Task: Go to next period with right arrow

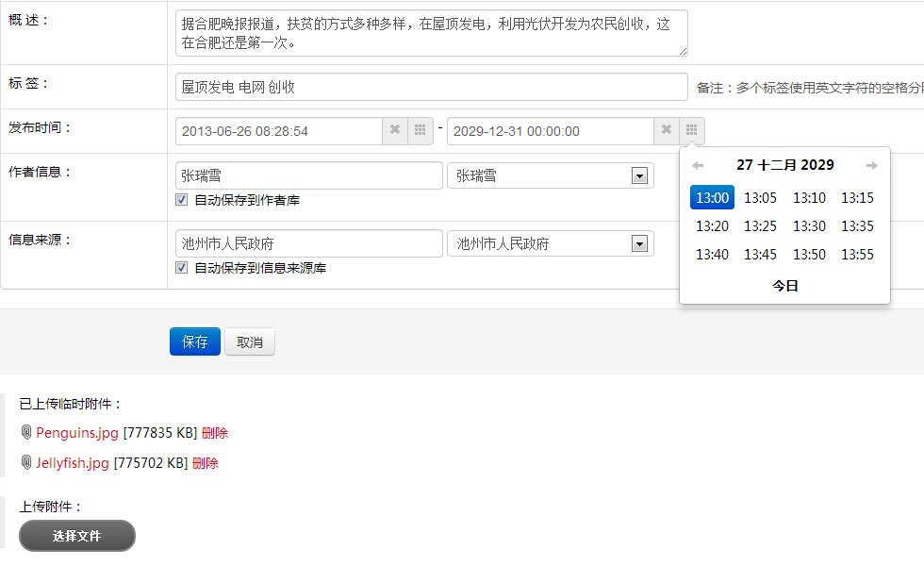Action: [x=871, y=166]
